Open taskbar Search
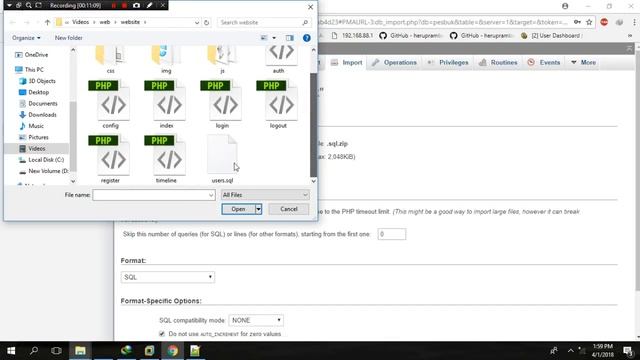The width and height of the screenshot is (640, 360). [34, 351]
